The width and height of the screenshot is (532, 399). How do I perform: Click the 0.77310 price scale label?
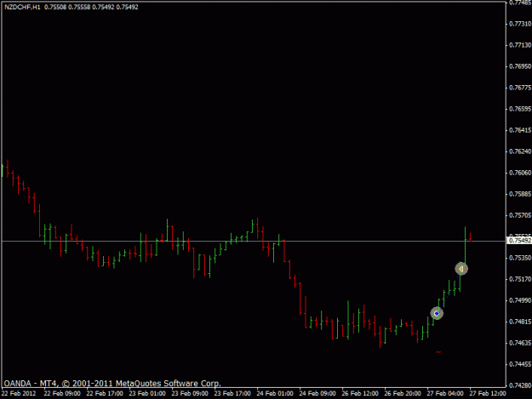[x=520, y=24]
